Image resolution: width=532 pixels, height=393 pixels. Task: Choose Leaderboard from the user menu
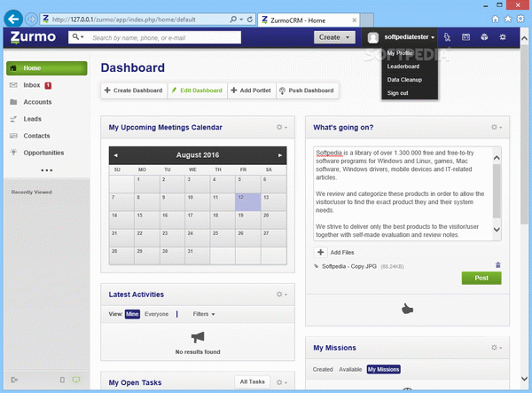403,67
